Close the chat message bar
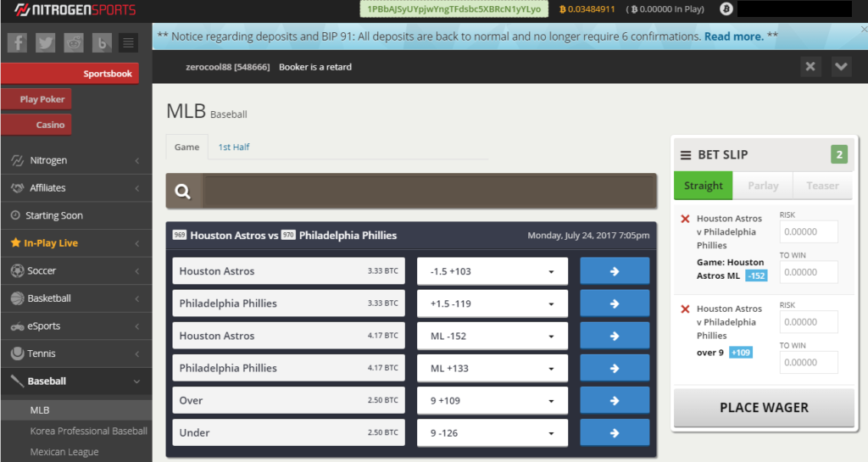868x462 pixels. coord(810,67)
